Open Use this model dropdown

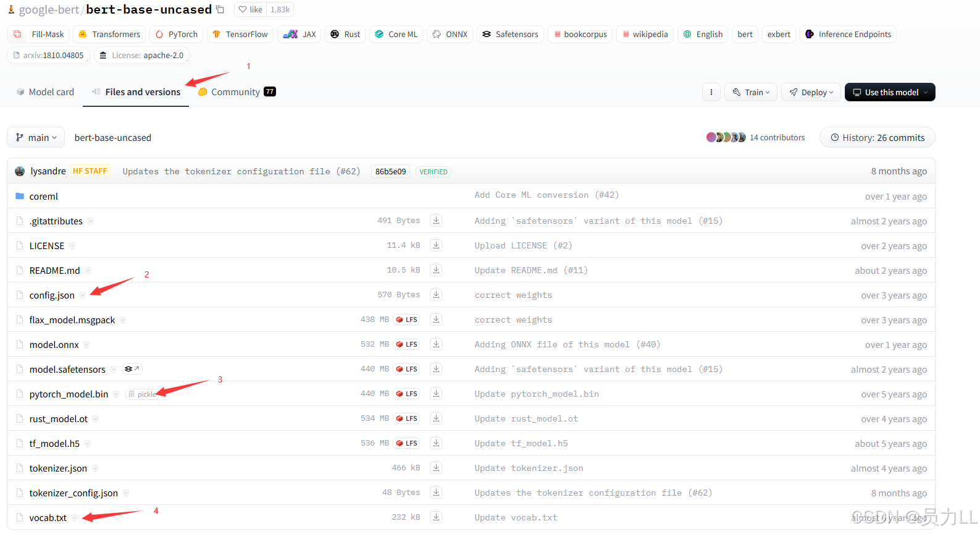coord(890,92)
